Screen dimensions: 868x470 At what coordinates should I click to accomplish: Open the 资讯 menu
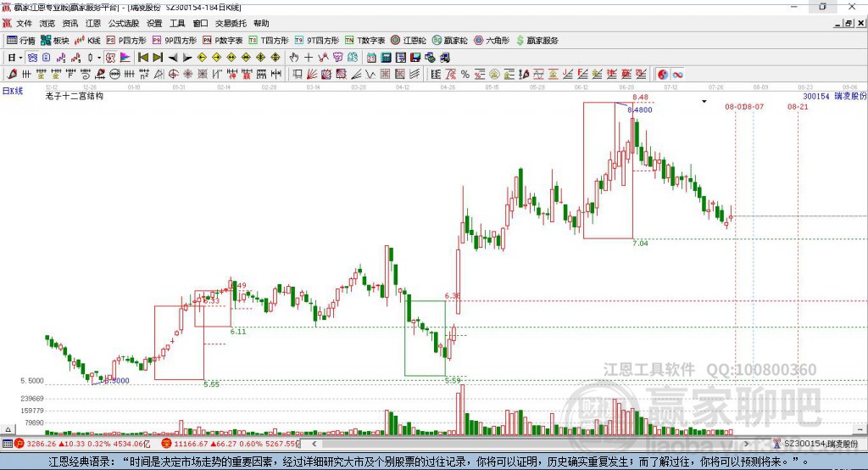(70, 23)
